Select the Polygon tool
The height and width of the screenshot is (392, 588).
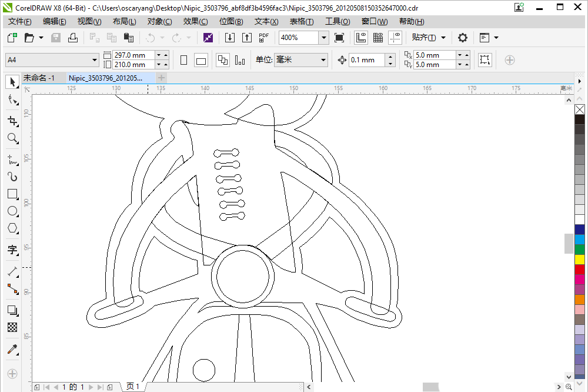click(12, 228)
